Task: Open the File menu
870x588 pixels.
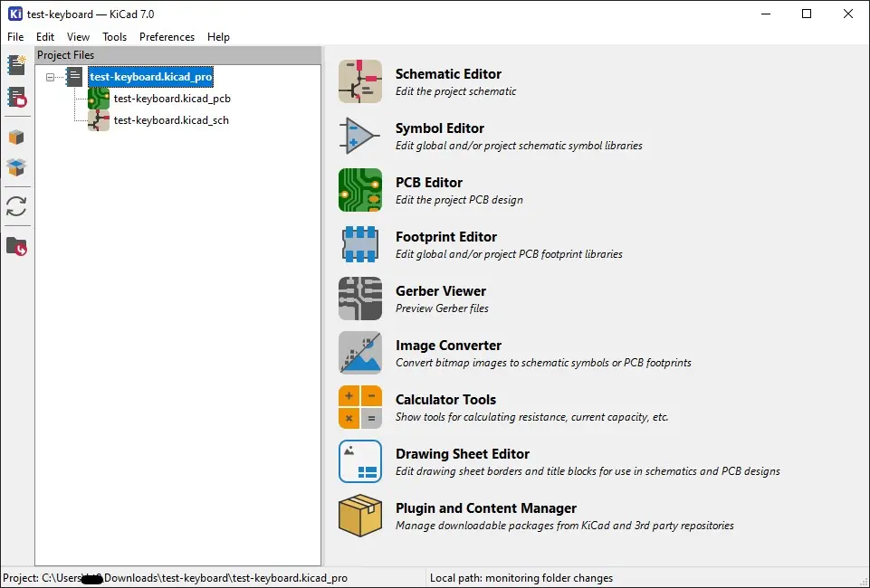Action: pos(15,36)
